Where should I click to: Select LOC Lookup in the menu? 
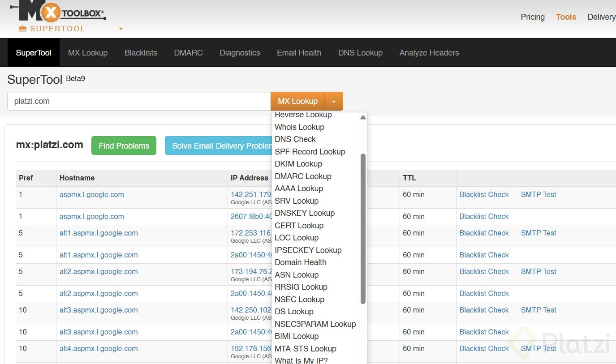pyautogui.click(x=297, y=238)
